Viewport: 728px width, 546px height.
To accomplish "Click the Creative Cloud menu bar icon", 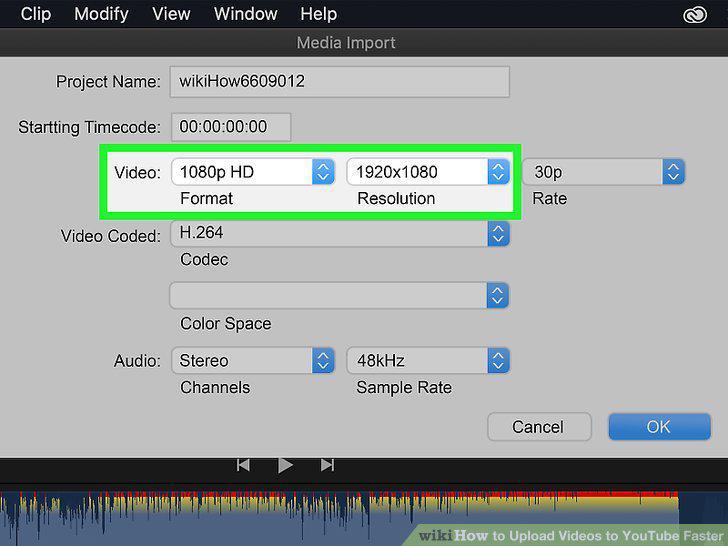I will point(695,15).
